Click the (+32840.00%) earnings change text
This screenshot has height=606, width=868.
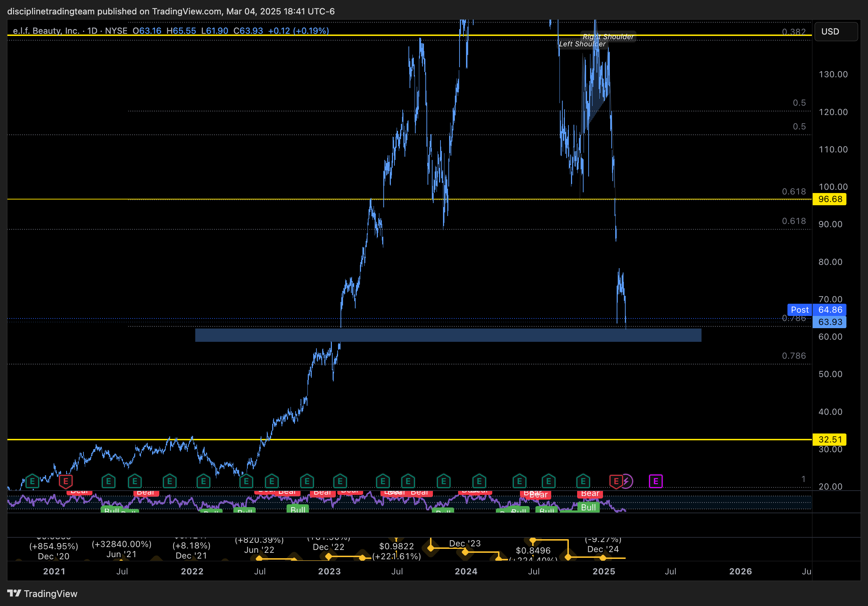click(122, 544)
